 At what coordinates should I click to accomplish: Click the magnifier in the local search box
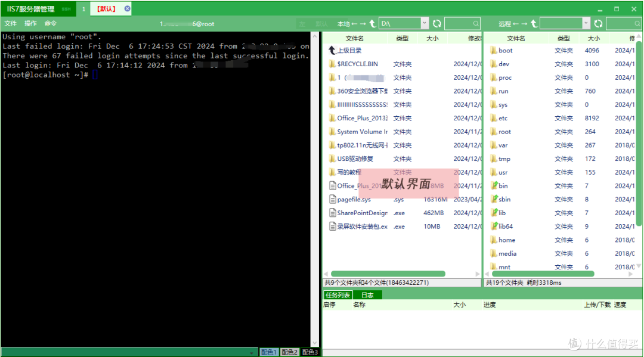(477, 23)
